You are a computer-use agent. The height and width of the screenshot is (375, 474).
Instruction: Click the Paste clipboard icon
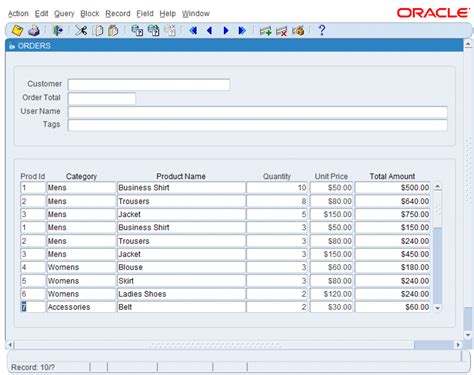(x=113, y=31)
